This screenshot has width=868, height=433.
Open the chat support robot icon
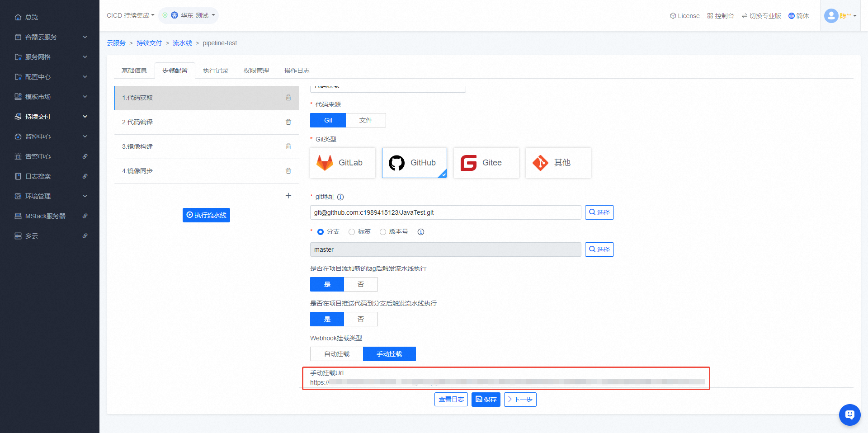click(849, 414)
